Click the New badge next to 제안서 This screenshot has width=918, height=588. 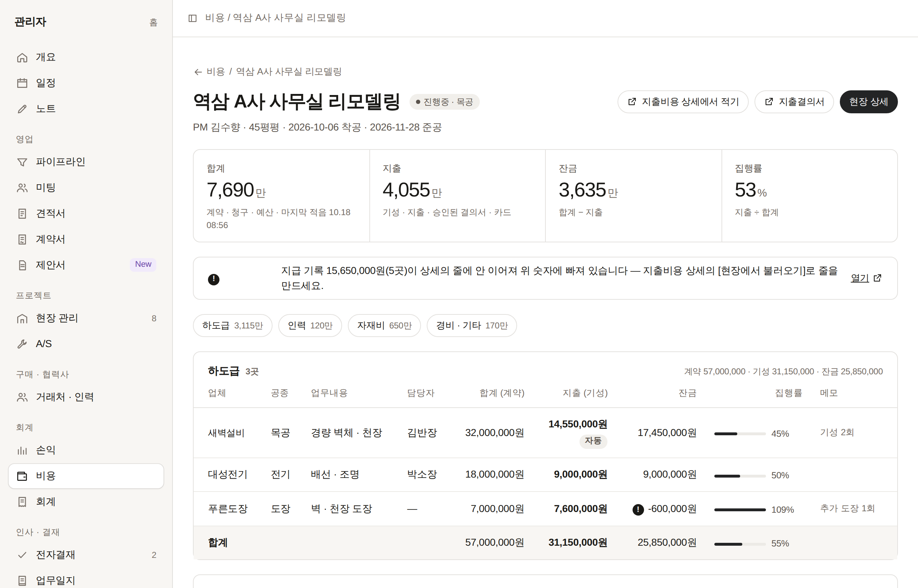tap(143, 264)
